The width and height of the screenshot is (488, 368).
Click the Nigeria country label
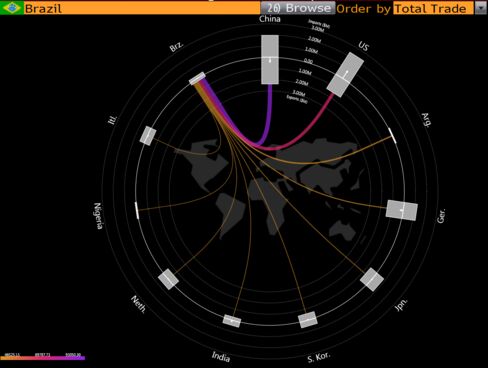[98, 216]
